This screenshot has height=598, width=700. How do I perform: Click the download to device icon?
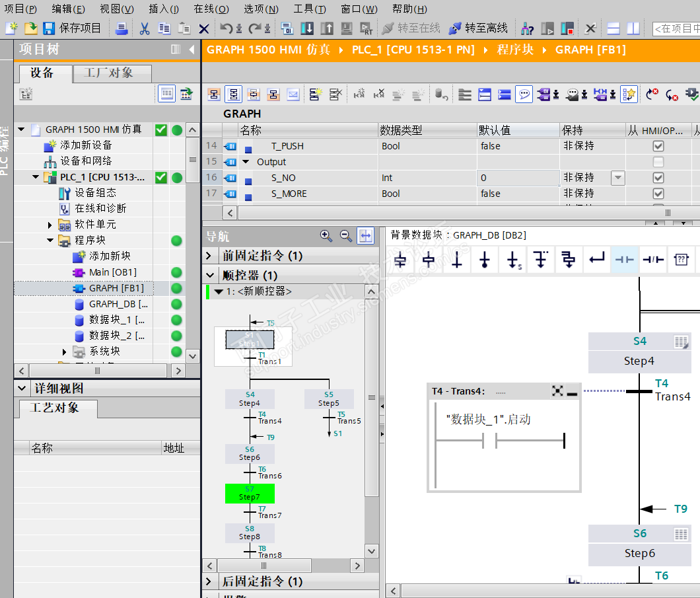[307, 28]
